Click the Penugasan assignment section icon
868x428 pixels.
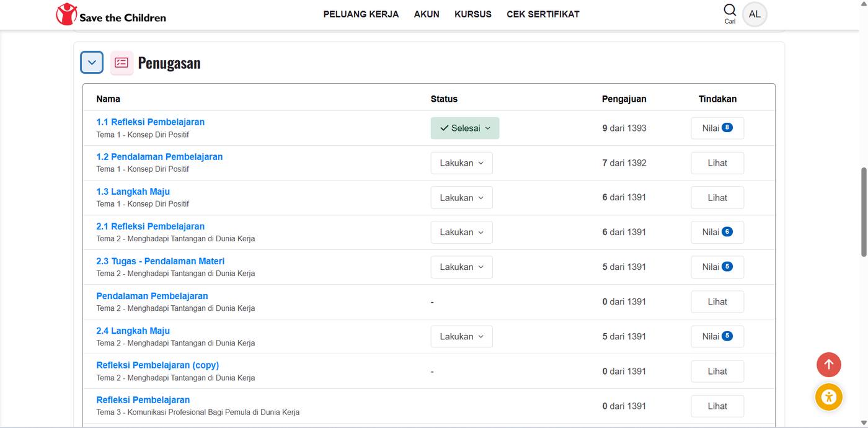click(x=122, y=63)
